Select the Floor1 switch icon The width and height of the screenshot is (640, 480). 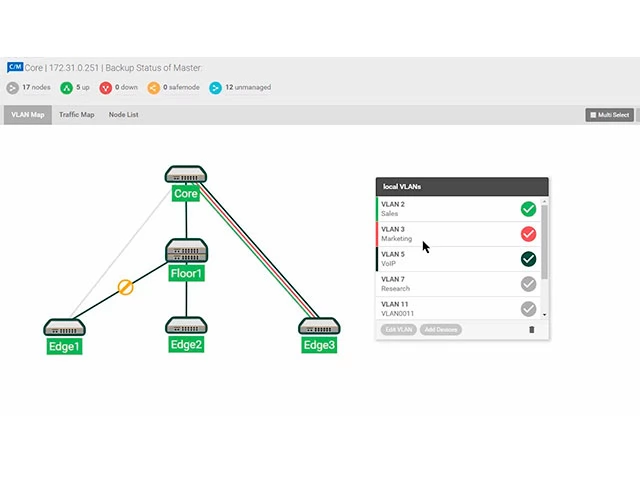[x=186, y=251]
